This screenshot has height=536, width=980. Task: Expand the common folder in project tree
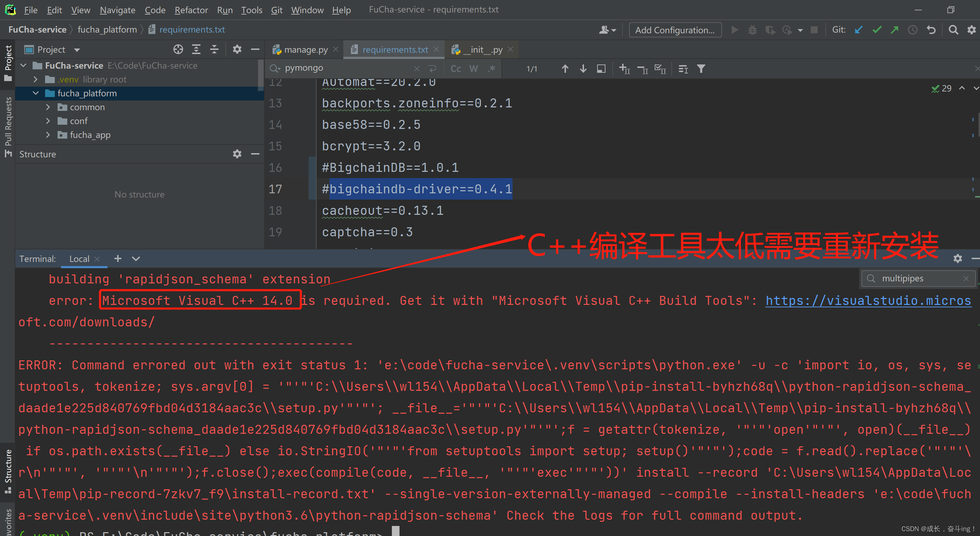48,107
